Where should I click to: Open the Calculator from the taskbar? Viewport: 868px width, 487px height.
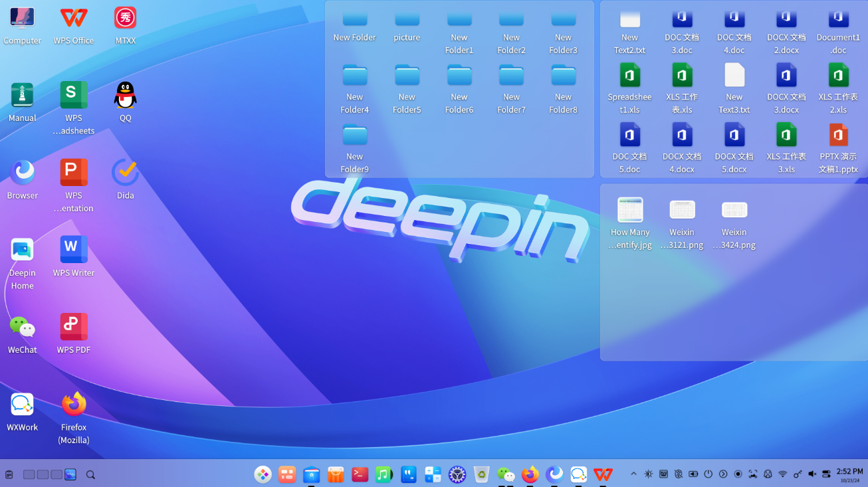[x=433, y=474]
